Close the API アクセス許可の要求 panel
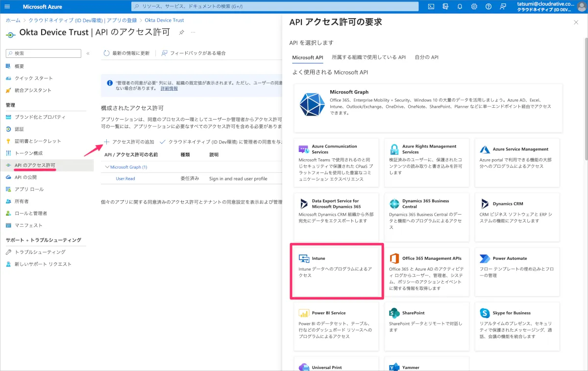The width and height of the screenshot is (588, 371). 576,23
